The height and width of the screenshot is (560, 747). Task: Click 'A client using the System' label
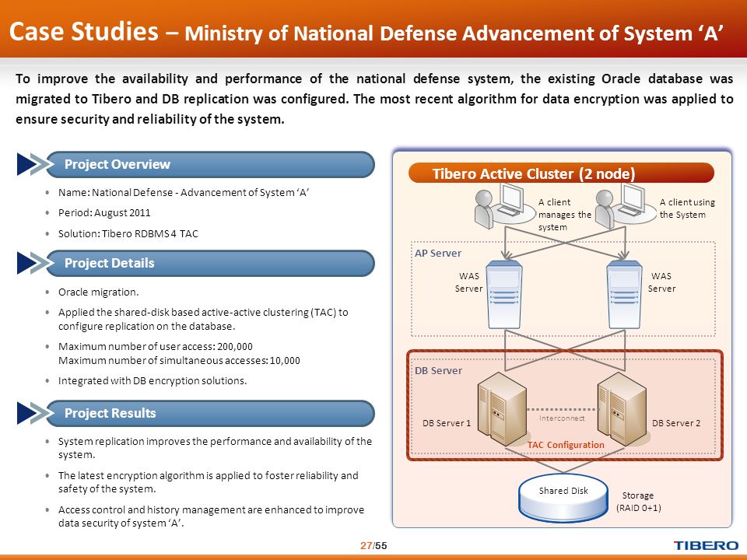pyautogui.click(x=687, y=208)
